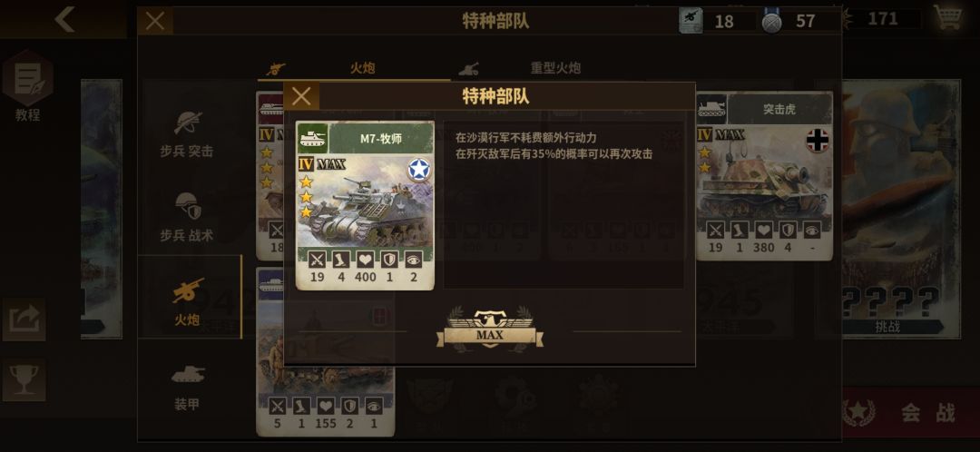This screenshot has width=980, height=452.
Task: Open the trophy achievements icon
Action: coord(24,379)
